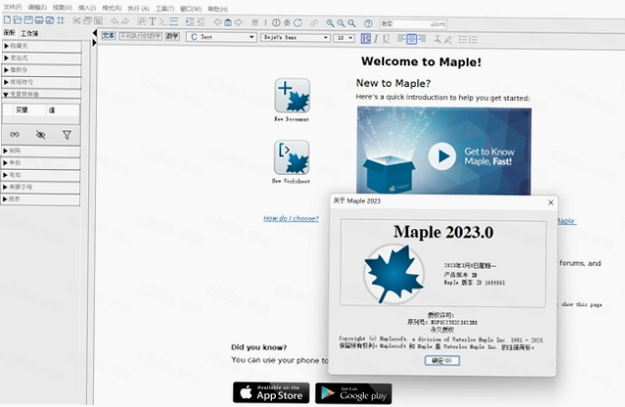Image resolution: width=625 pixels, height=407 pixels.
Task: Play the 'Get to Know Maple, Fast!' video
Action: coord(442,156)
